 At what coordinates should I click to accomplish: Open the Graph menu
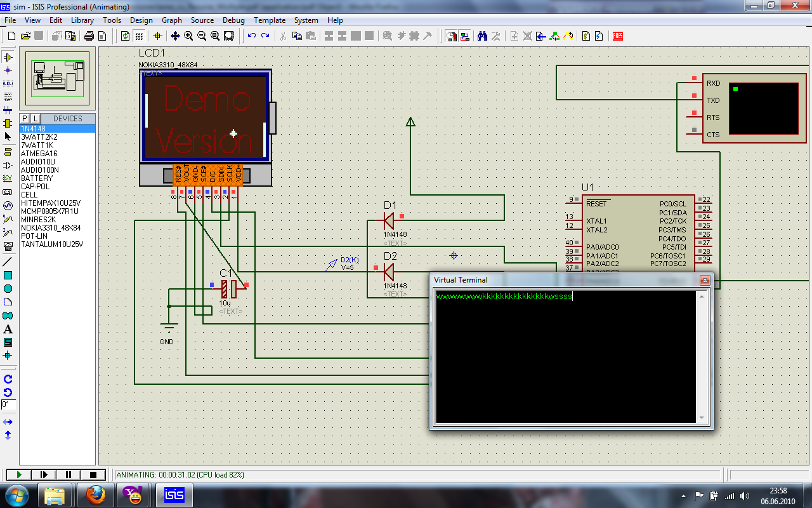172,20
